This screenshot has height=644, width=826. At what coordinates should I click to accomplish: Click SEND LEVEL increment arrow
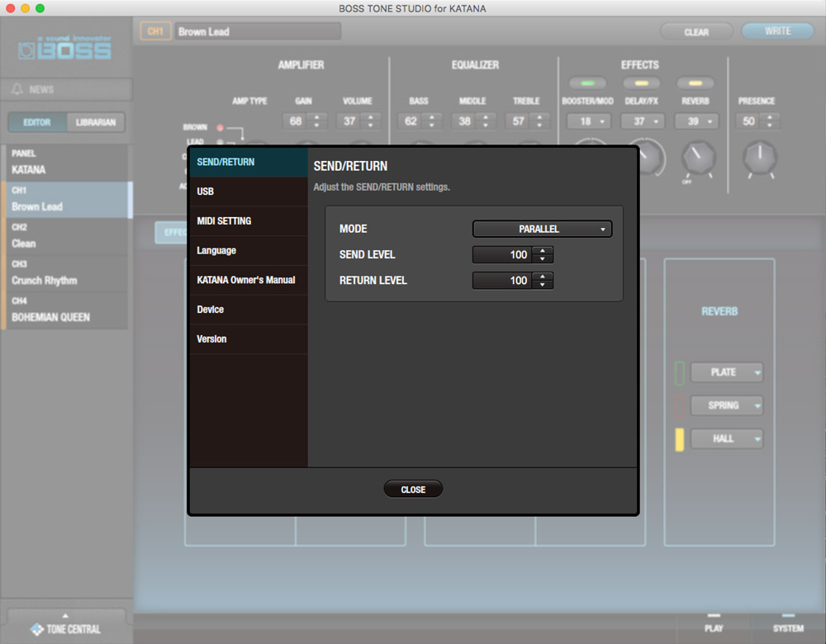point(542,251)
